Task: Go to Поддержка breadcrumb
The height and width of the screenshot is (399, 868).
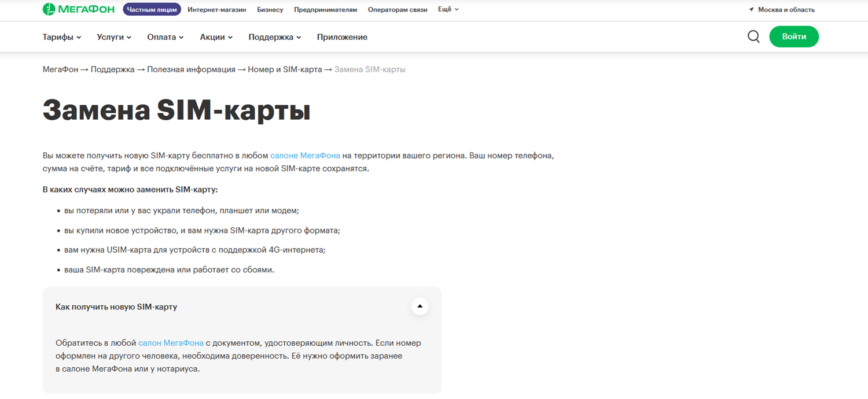Action: tap(112, 69)
